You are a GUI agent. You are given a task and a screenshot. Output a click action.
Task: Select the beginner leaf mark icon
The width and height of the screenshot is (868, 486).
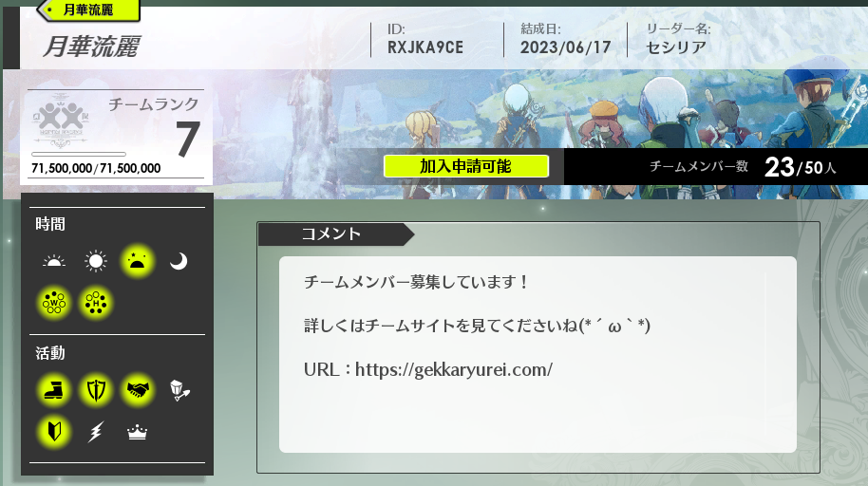pyautogui.click(x=54, y=432)
